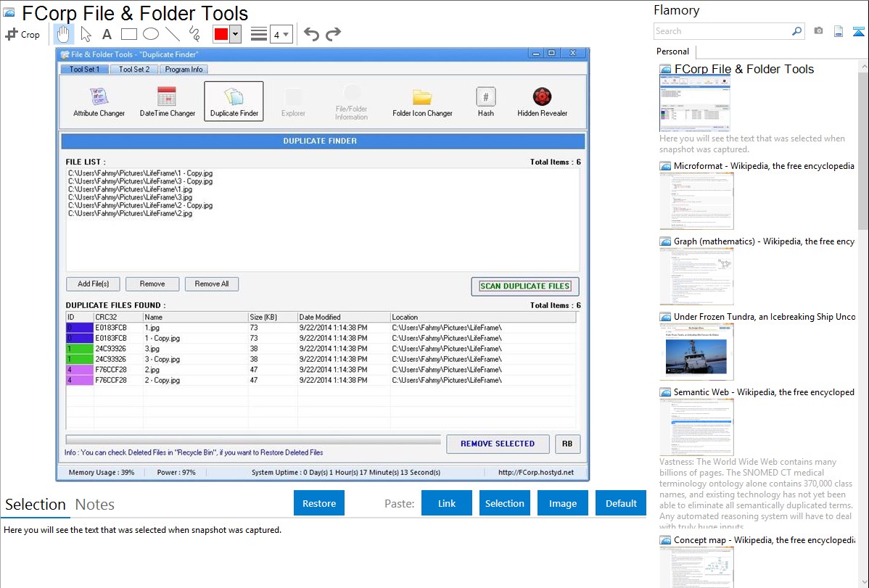
Task: Pick the ellipse drawing tool
Action: (151, 34)
